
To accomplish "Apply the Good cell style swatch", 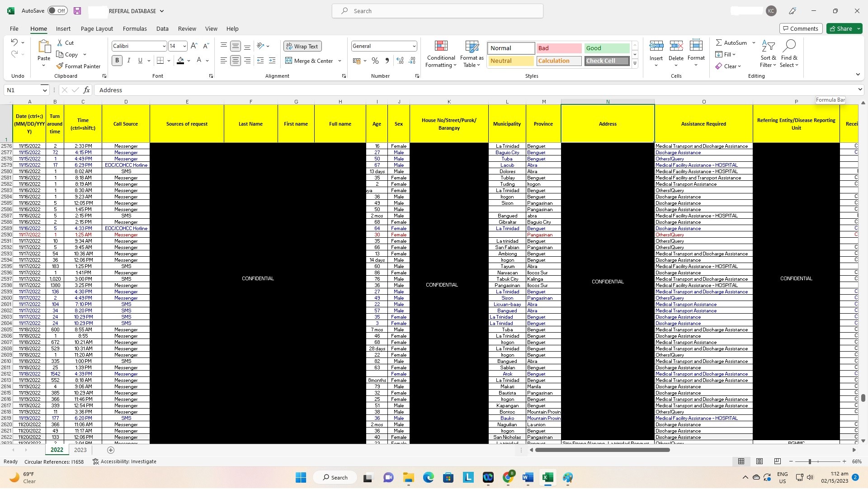I will pos(607,48).
